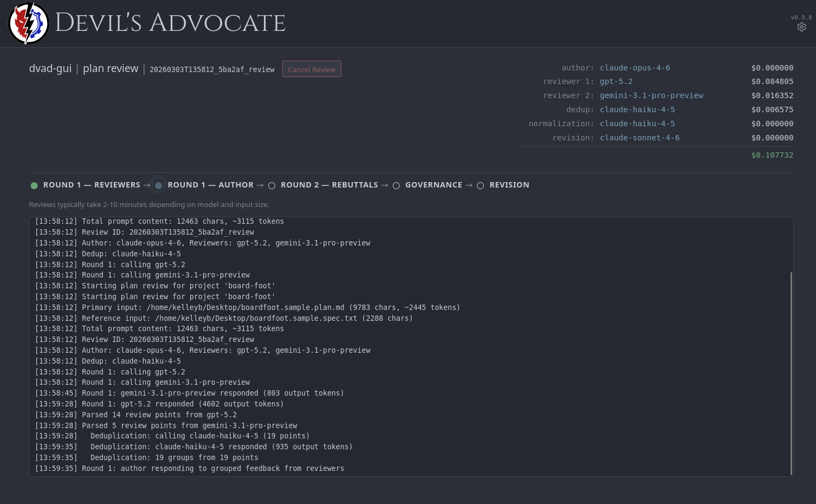
Task: Click the Devil's Advocate title text
Action: tap(170, 23)
